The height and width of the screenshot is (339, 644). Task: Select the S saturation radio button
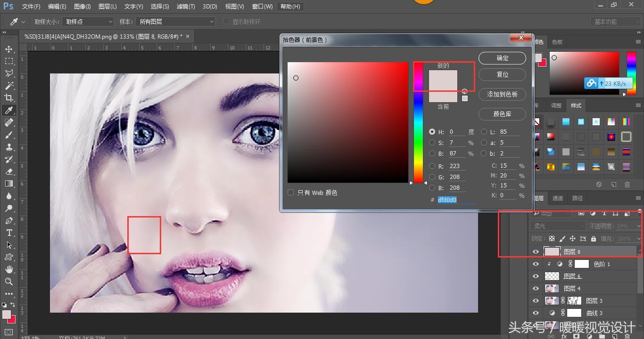(432, 143)
